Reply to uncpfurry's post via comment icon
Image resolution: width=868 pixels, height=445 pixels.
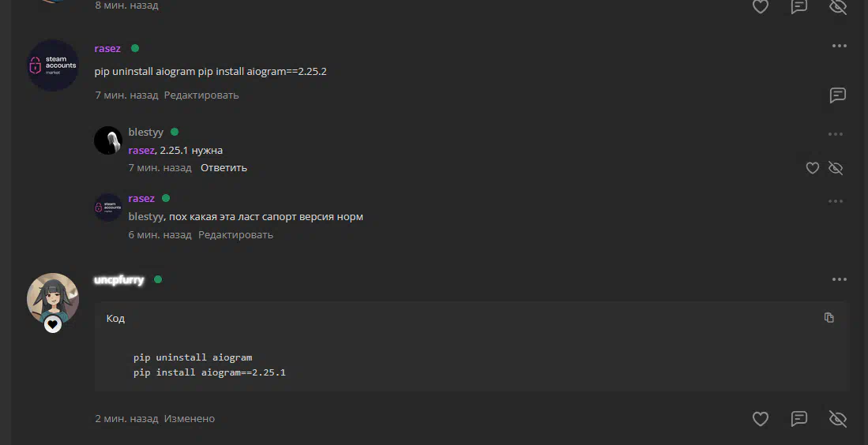(798, 419)
